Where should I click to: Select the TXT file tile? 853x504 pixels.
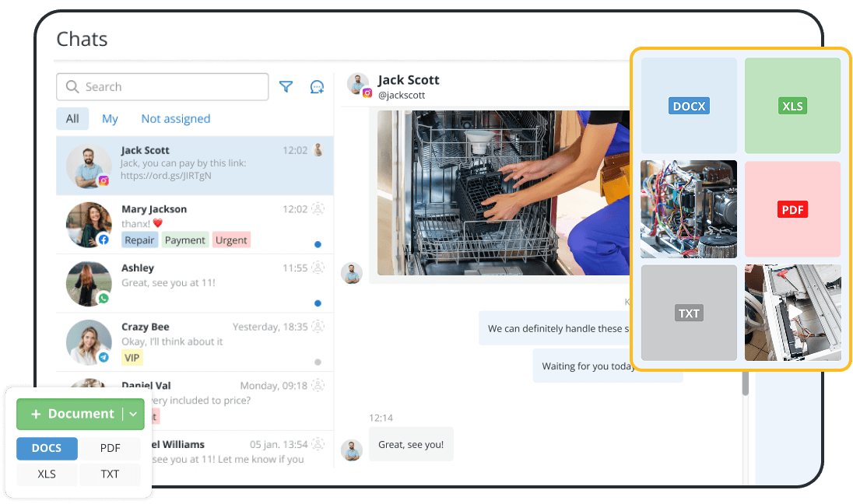coord(688,312)
